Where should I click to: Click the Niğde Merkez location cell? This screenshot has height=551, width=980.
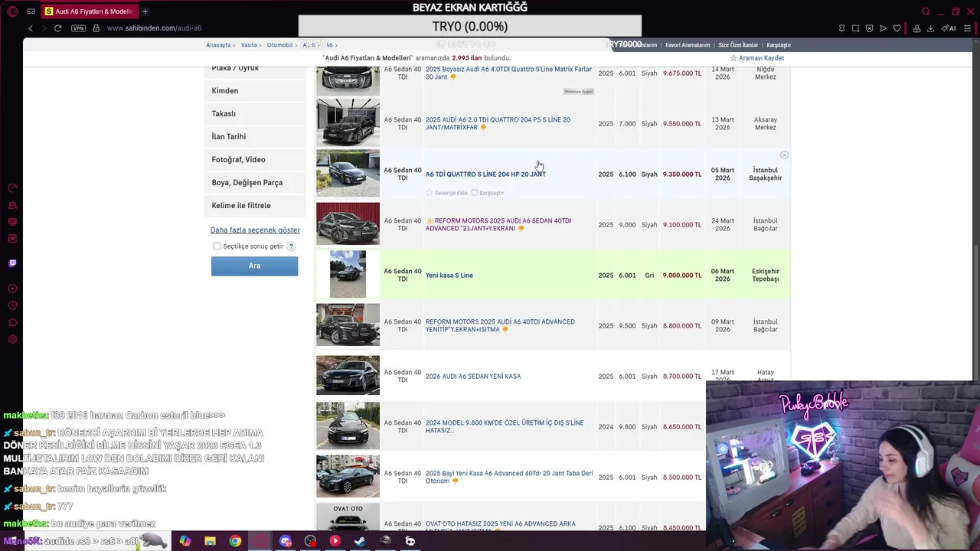[x=765, y=73]
